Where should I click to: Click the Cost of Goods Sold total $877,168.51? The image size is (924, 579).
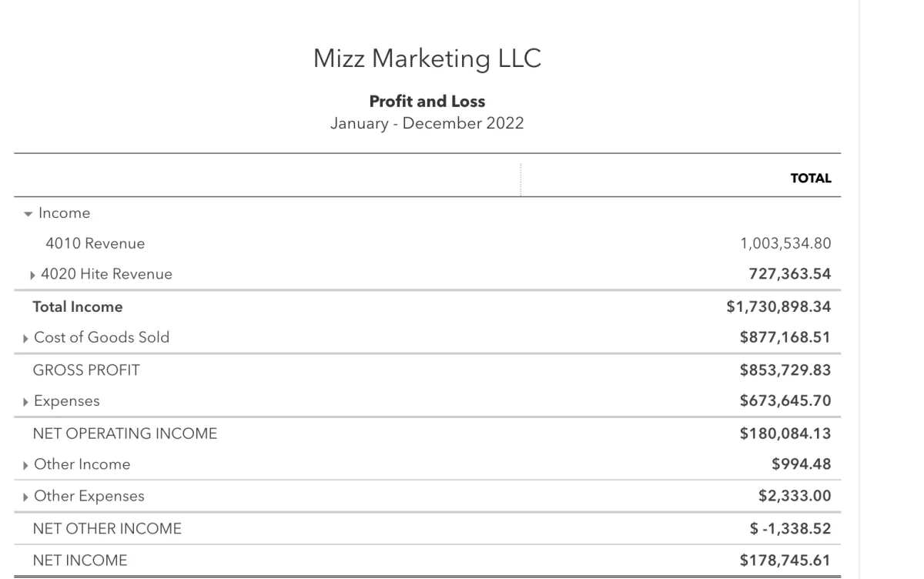coord(785,337)
